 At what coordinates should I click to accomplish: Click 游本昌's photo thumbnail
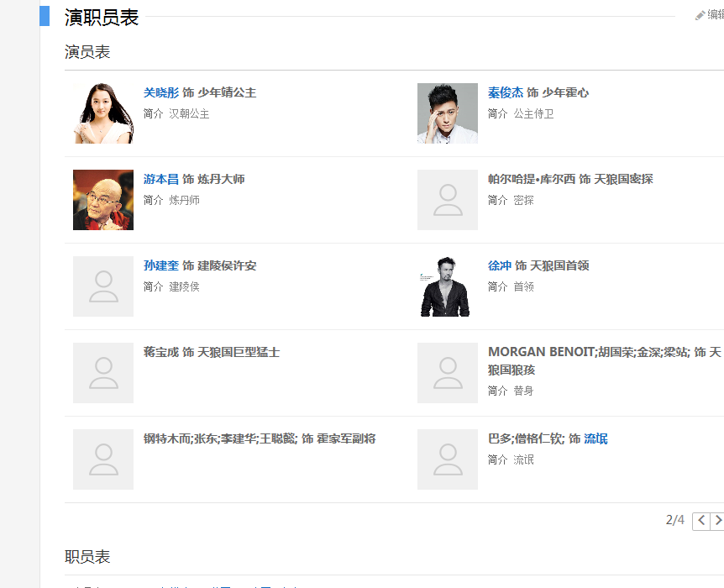pos(103,200)
